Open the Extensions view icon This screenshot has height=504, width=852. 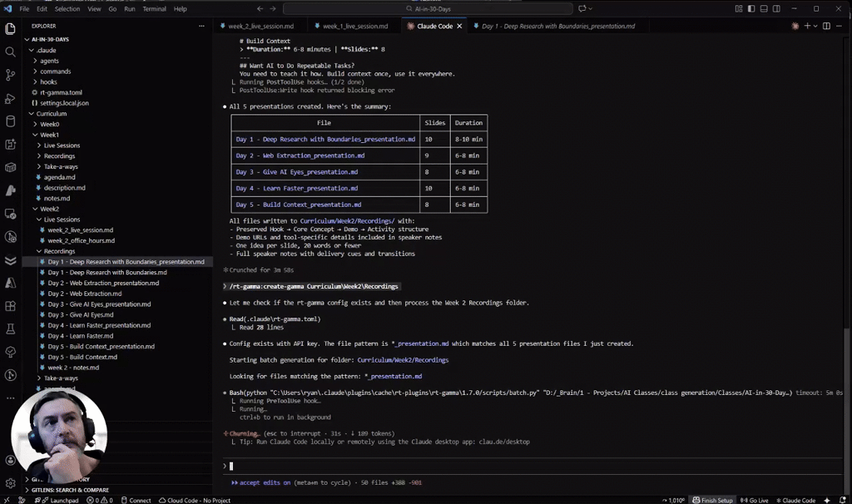tap(10, 306)
